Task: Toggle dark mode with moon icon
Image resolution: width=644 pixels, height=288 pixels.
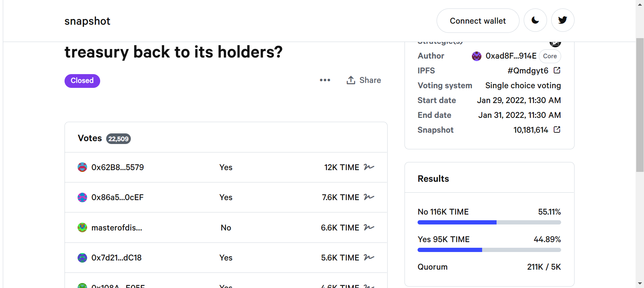Action: (535, 20)
